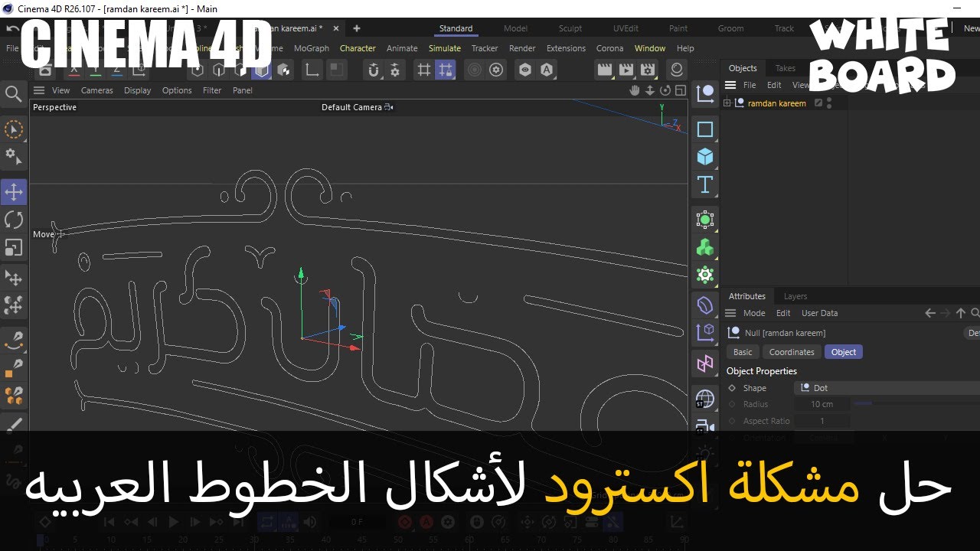Open the viewport Filter menu

tap(212, 90)
